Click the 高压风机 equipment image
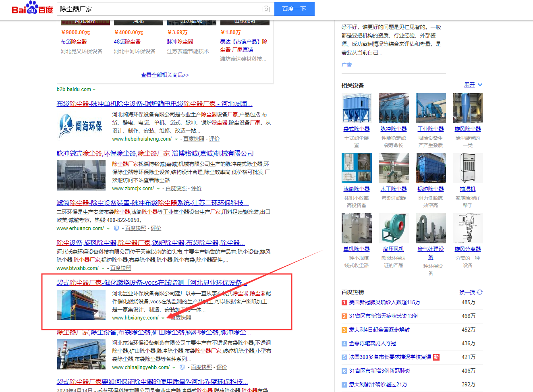Screen dimensions: 533x392 point(394,228)
